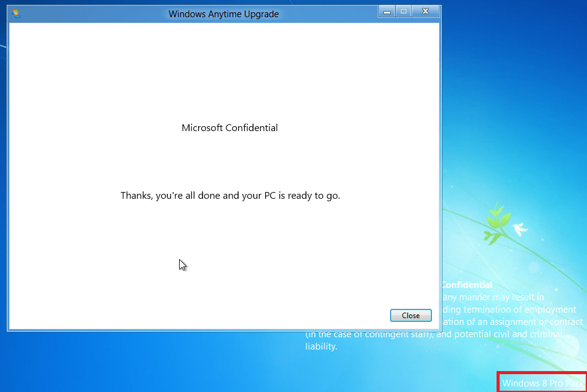Click the Close button in the upgrade dialog
Image resolution: width=587 pixels, height=392 pixels.
coord(410,315)
